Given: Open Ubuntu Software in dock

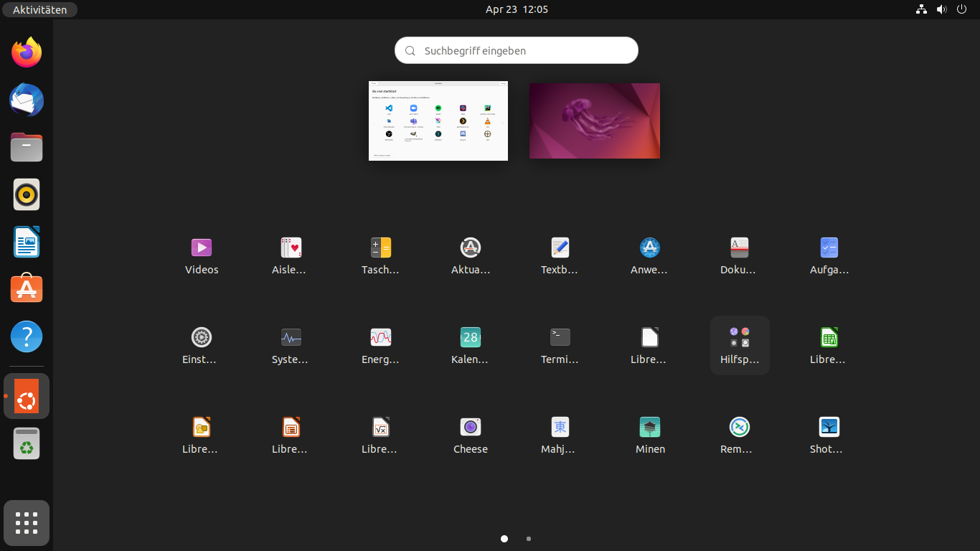Looking at the screenshot, I should tap(27, 289).
